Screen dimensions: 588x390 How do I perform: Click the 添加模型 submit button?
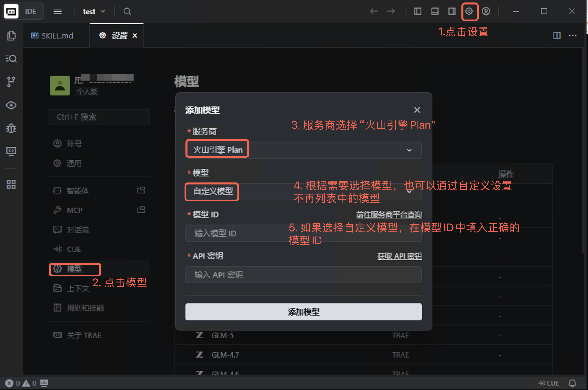click(303, 312)
